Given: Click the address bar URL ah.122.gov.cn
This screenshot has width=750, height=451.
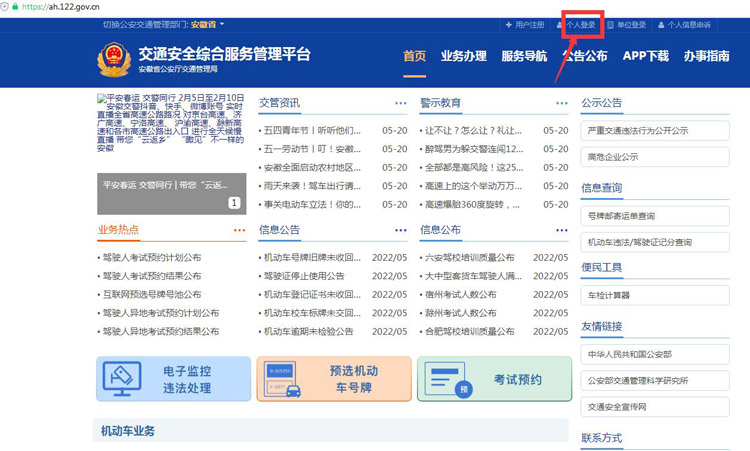Looking at the screenshot, I should pyautogui.click(x=61, y=7).
